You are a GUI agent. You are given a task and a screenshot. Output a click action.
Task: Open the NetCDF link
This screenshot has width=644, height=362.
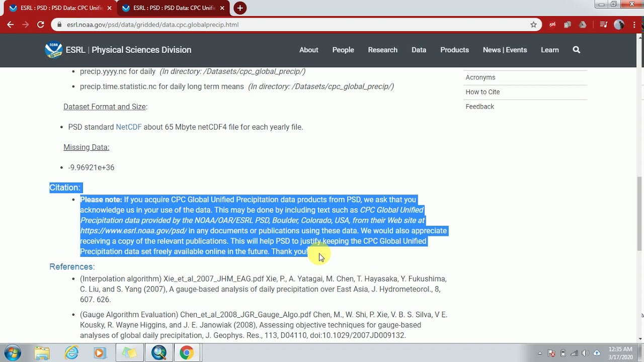128,127
